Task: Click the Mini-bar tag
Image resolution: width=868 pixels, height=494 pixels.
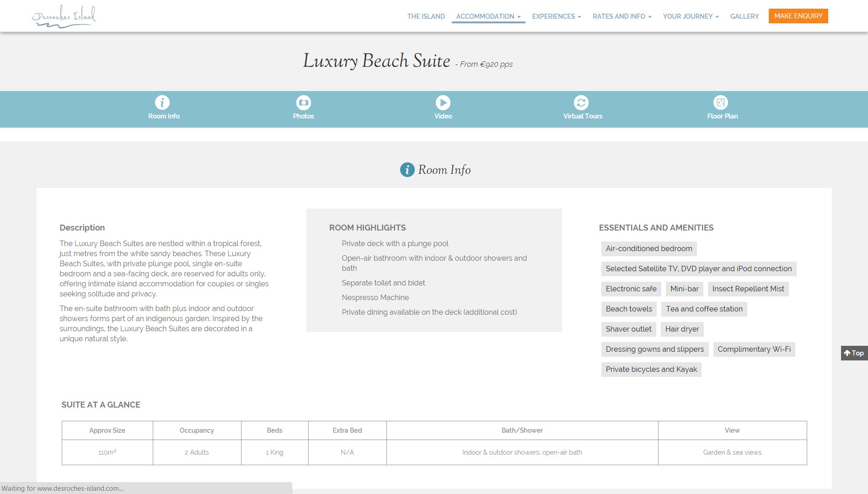Action: [685, 289]
